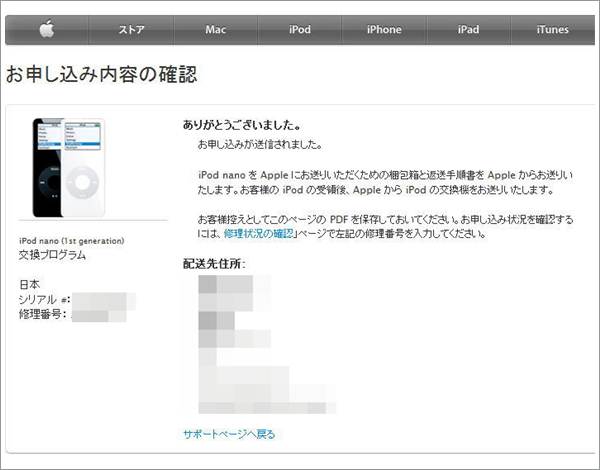
Task: Open the Mac navigation tab
Action: pos(215,30)
